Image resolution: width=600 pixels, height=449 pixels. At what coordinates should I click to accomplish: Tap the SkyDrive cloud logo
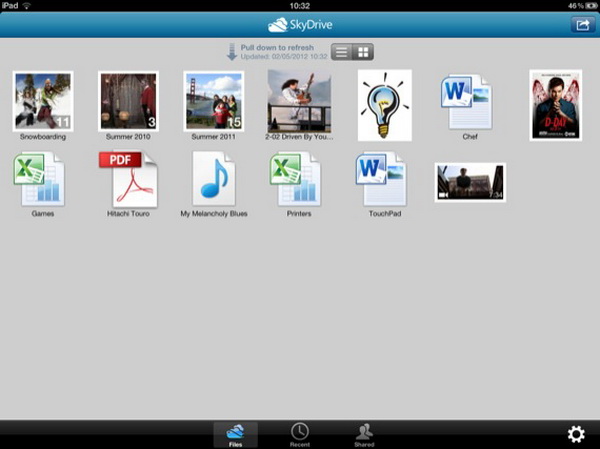coord(278,25)
